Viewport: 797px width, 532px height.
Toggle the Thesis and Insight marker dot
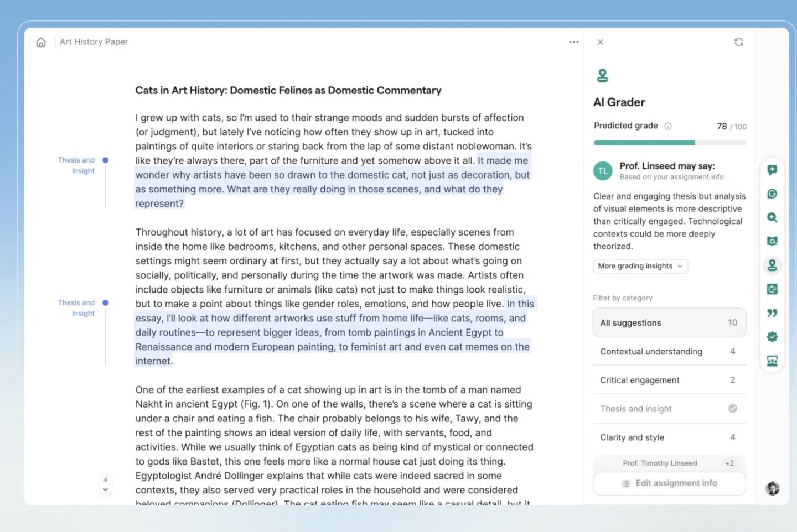pos(105,160)
